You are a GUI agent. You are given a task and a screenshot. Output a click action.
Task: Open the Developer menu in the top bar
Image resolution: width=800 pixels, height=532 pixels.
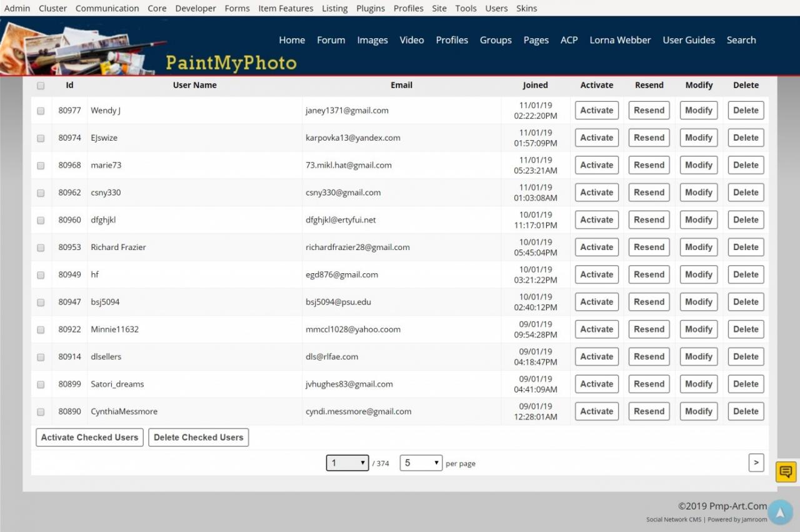click(x=196, y=8)
